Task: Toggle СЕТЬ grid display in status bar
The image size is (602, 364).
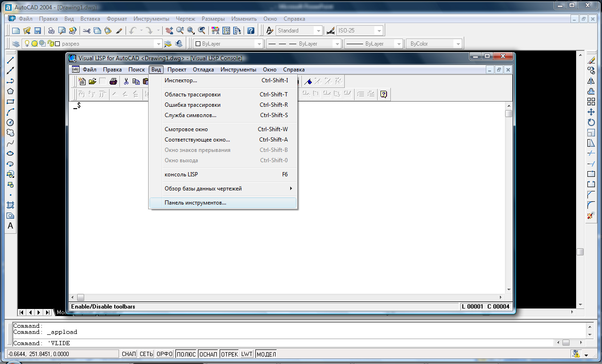Action: click(x=146, y=354)
